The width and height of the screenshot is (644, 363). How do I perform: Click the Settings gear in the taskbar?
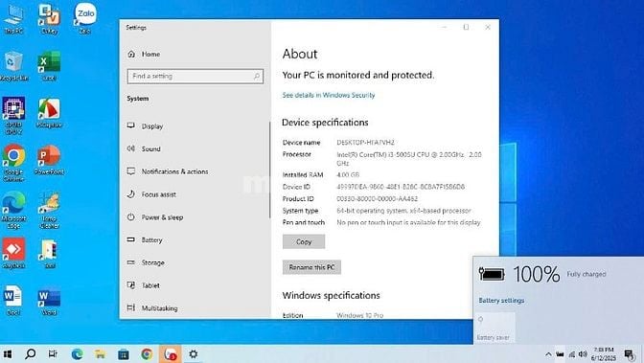pos(194,354)
